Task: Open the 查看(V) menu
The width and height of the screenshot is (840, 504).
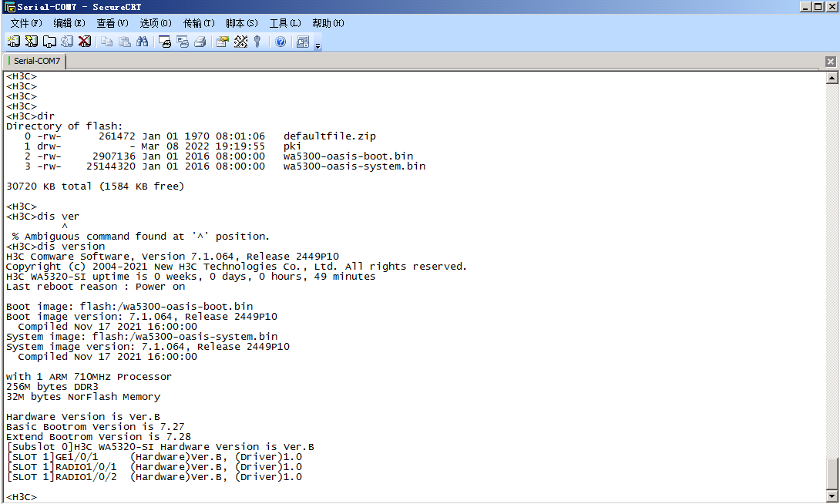Action: tap(113, 23)
